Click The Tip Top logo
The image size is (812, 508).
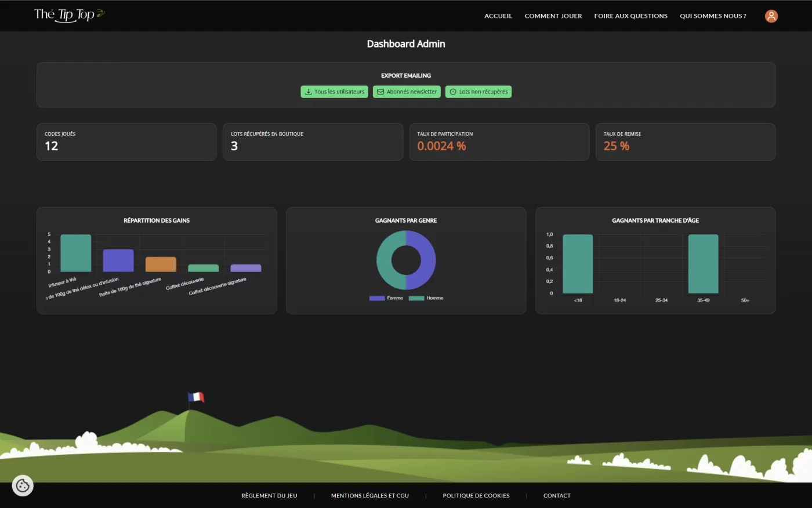coord(70,14)
